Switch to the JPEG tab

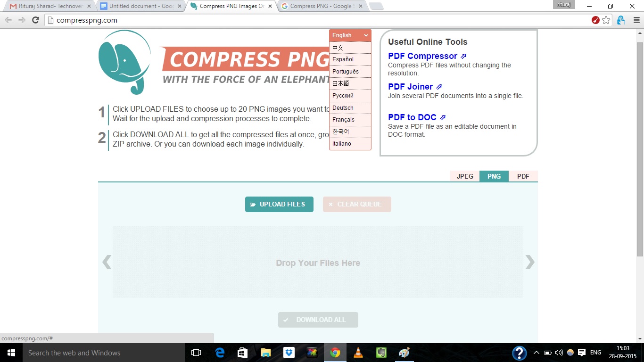pyautogui.click(x=465, y=176)
